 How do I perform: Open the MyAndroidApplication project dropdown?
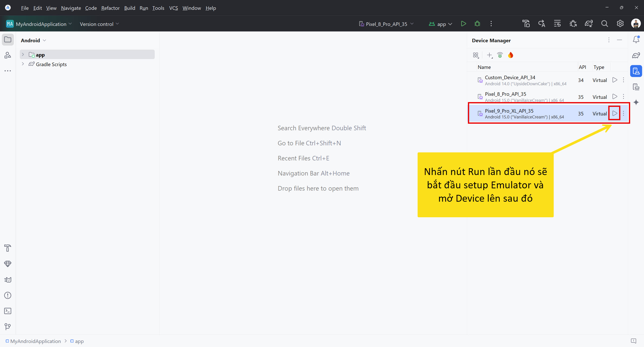39,24
